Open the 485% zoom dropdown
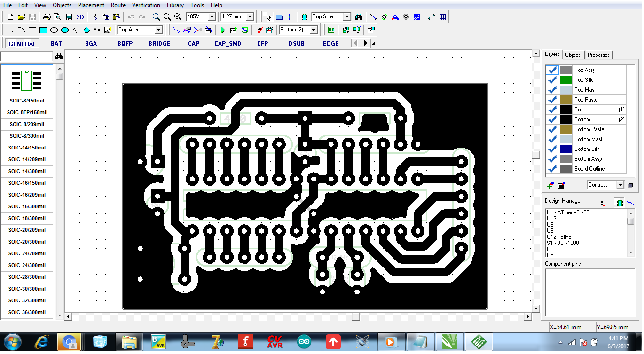644x354 pixels. point(210,16)
